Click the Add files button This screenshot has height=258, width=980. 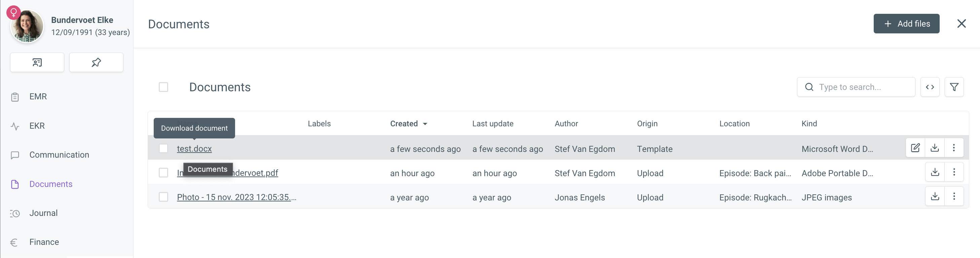906,24
